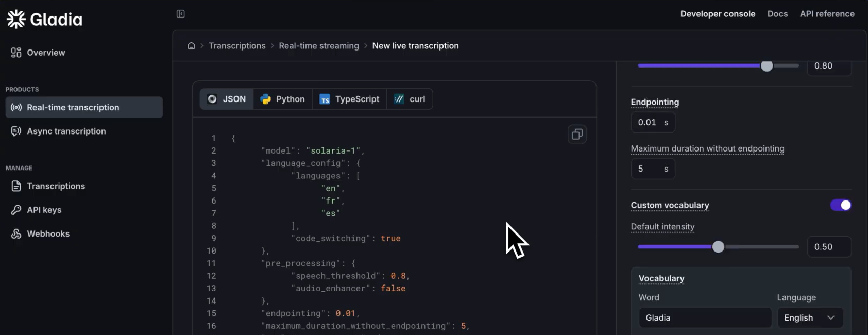Viewport: 868px width, 335px height.
Task: Go to home via breadcrumb house icon
Action: tap(191, 46)
